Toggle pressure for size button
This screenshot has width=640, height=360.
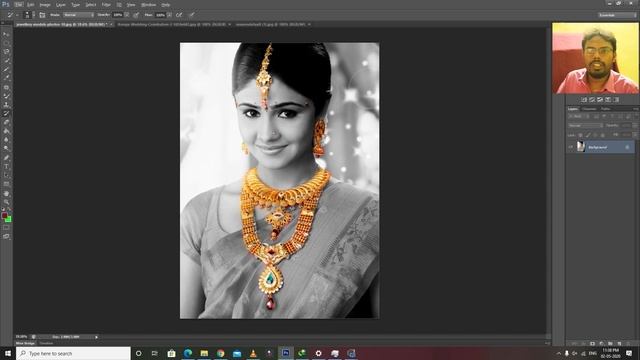coord(191,15)
